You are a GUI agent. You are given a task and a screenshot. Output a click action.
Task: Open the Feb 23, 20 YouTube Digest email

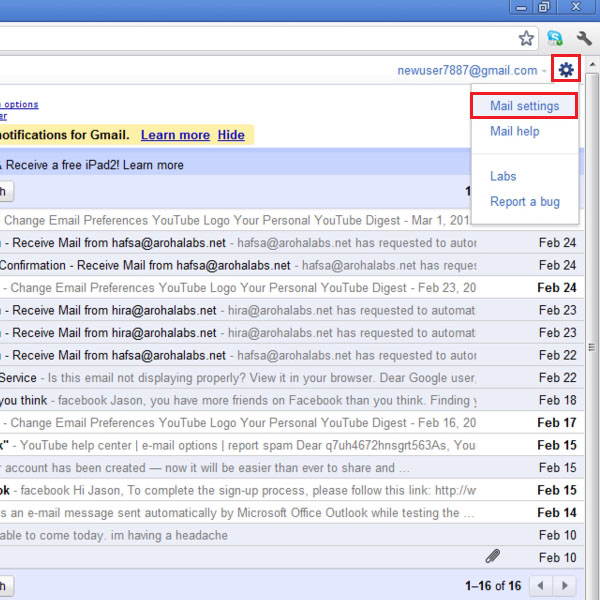point(292,288)
